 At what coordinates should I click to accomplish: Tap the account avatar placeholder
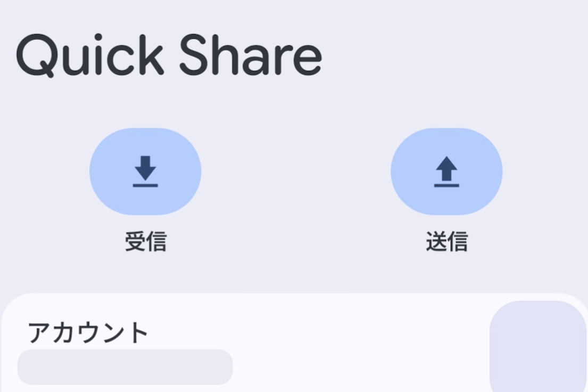[537, 346]
